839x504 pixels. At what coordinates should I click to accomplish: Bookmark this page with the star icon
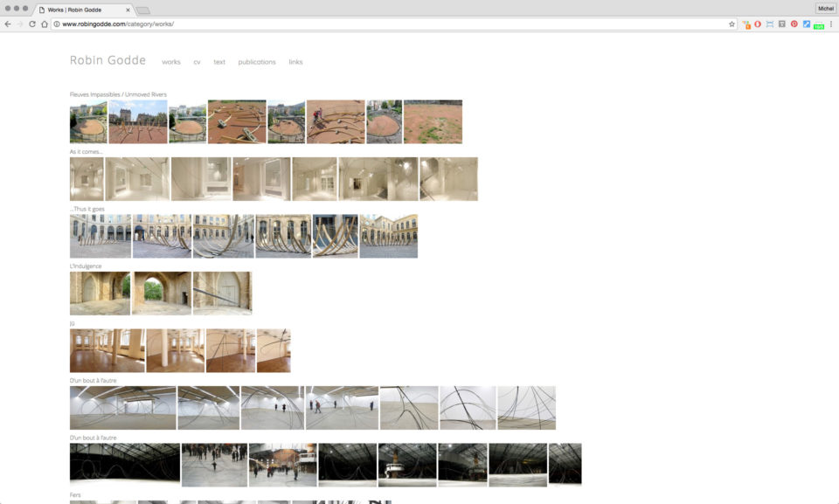click(x=732, y=24)
